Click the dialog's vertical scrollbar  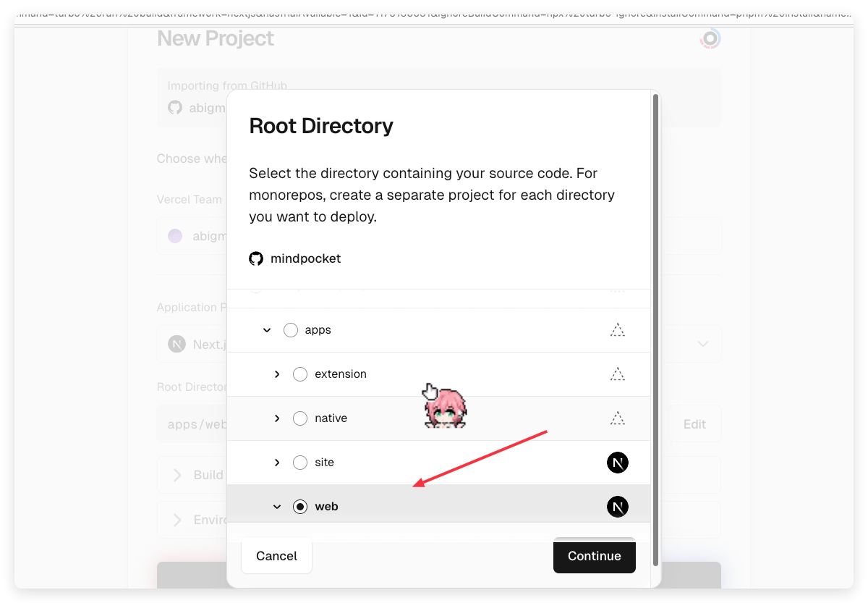(x=655, y=326)
